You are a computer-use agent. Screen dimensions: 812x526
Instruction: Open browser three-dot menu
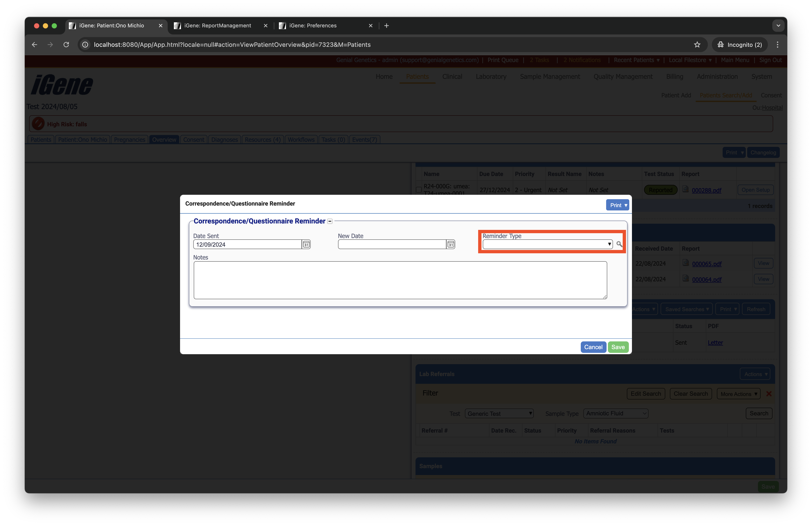tap(778, 45)
